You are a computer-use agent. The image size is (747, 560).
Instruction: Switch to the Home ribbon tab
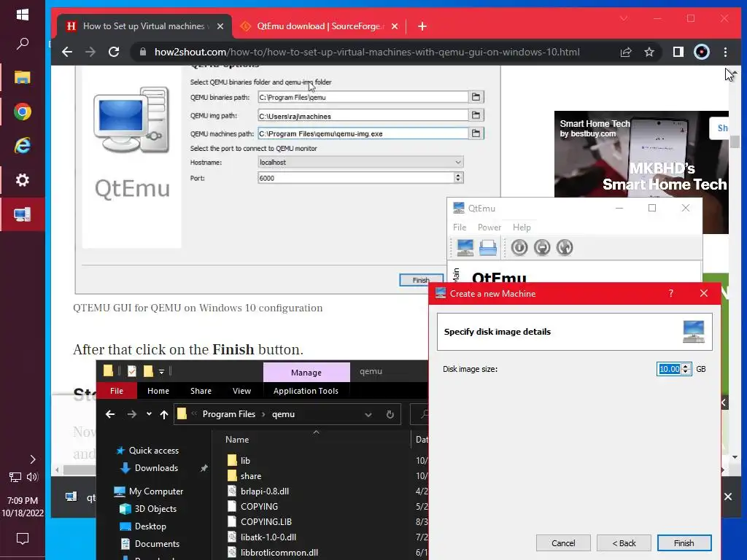pyautogui.click(x=158, y=391)
